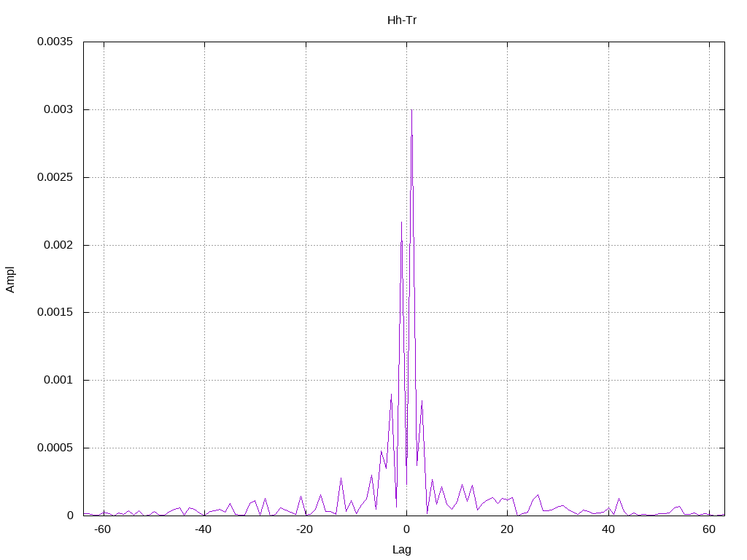747x560 pixels.
Task: Select the 0.003 amplitude tick label
Action: (x=58, y=109)
